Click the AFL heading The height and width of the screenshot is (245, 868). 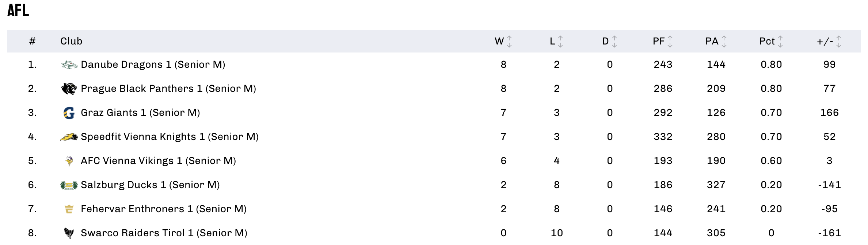click(18, 10)
